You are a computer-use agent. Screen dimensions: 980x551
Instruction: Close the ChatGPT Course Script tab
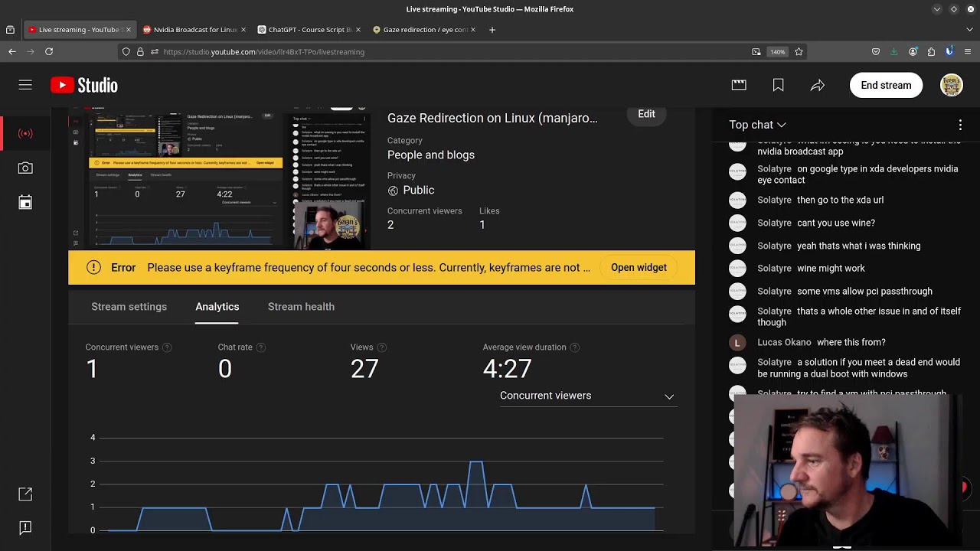[x=358, y=30]
